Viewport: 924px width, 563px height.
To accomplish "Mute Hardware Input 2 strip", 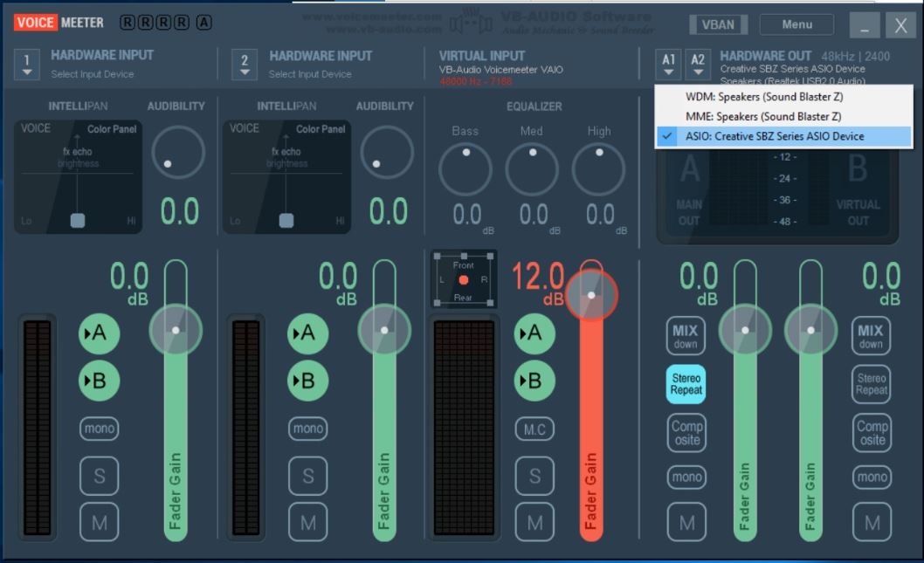I will (307, 522).
